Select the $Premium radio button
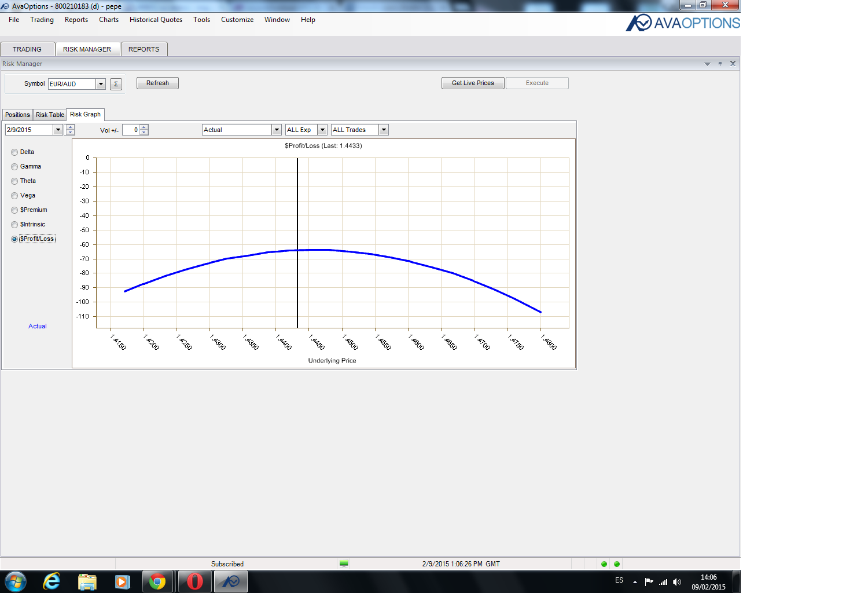The image size is (868, 593). [14, 210]
